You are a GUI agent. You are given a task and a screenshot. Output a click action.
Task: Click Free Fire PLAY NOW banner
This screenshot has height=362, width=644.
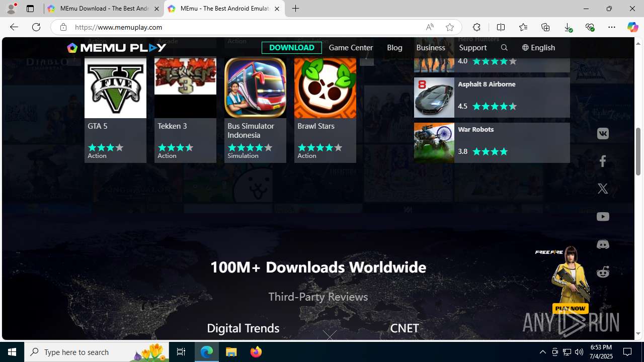[570, 308]
